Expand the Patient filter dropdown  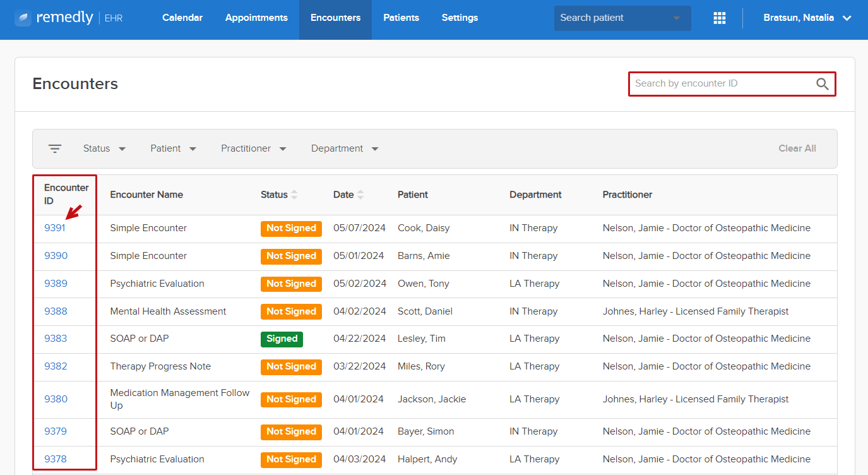click(x=174, y=148)
